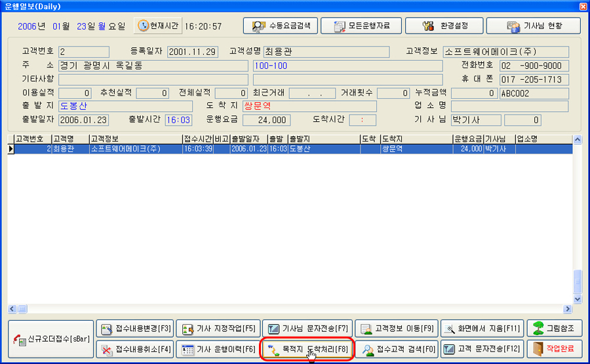The width and height of the screenshot is (590, 364).
Task: Open 모든운행자료 all trip data
Action: [361, 26]
